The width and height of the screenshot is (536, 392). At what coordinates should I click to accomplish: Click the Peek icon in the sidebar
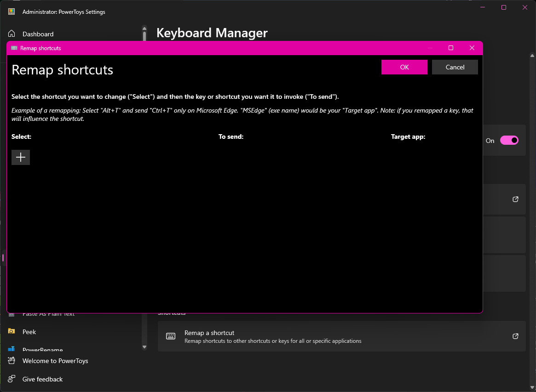(x=12, y=332)
